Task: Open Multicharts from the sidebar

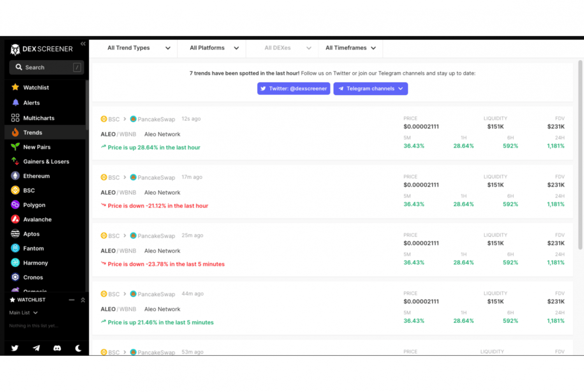Action: coord(39,118)
